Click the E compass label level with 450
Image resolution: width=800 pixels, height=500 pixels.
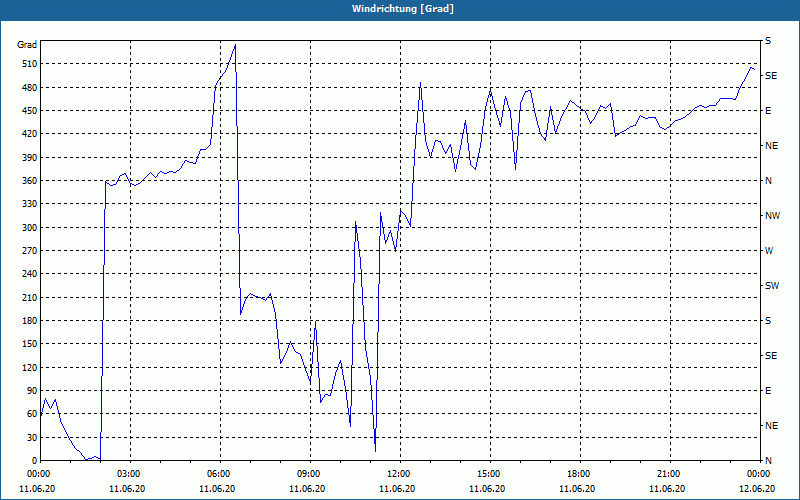pyautogui.click(x=768, y=111)
